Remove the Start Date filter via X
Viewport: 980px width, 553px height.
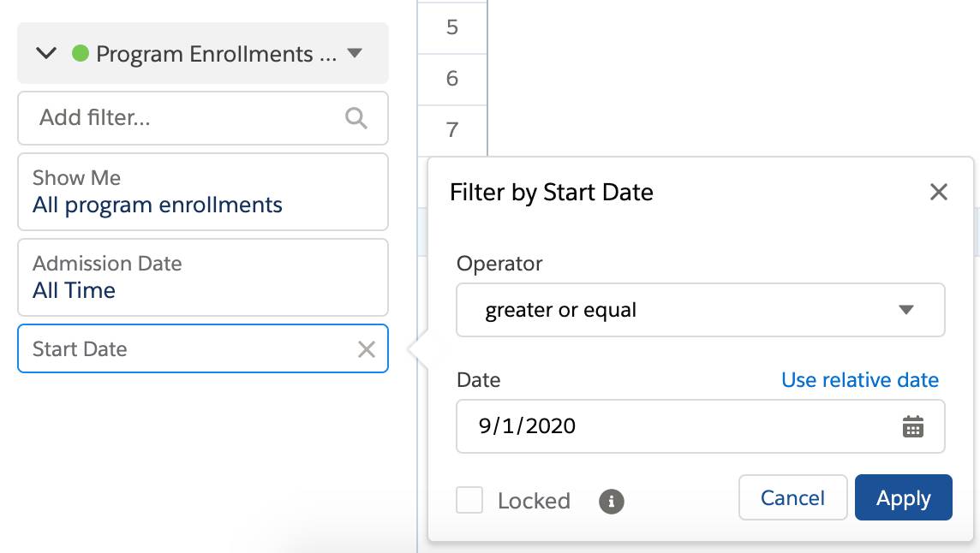click(x=367, y=348)
